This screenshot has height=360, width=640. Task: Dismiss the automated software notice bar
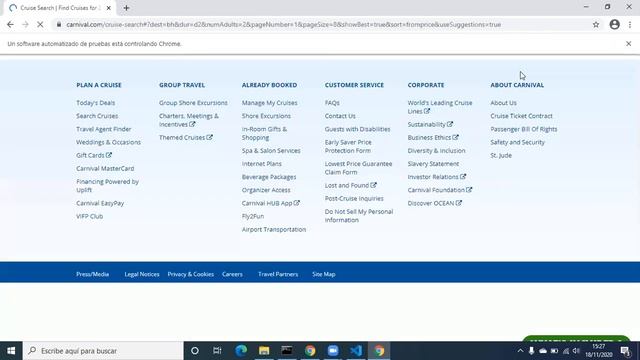tap(629, 44)
